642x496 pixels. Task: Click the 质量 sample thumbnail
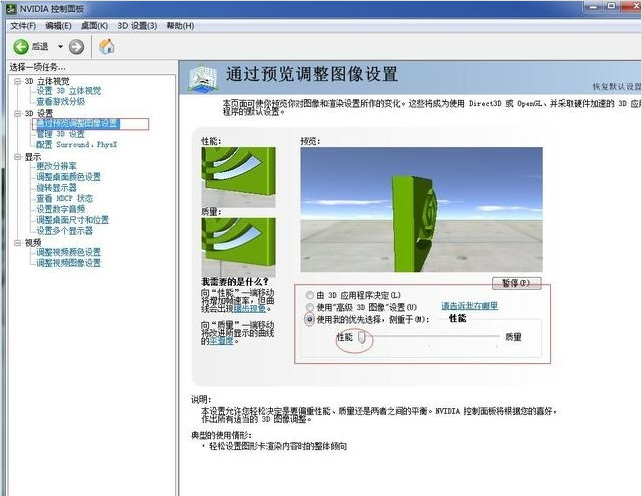[238, 247]
